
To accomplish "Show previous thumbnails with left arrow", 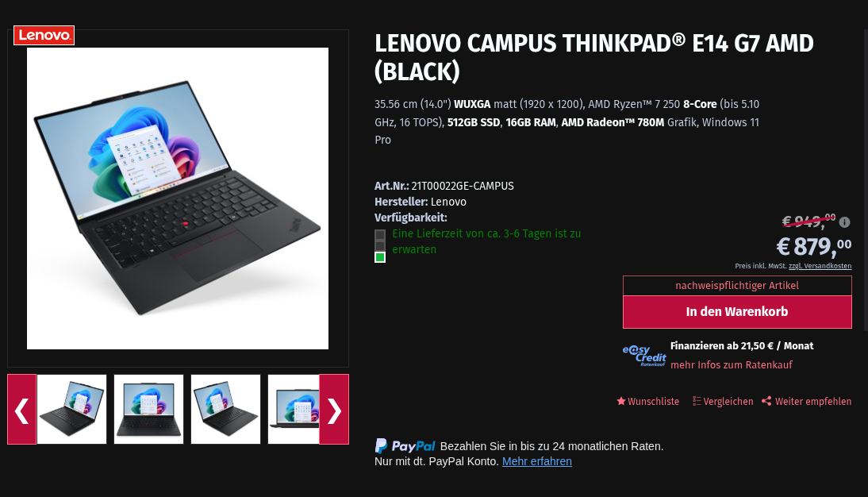I will click(22, 410).
